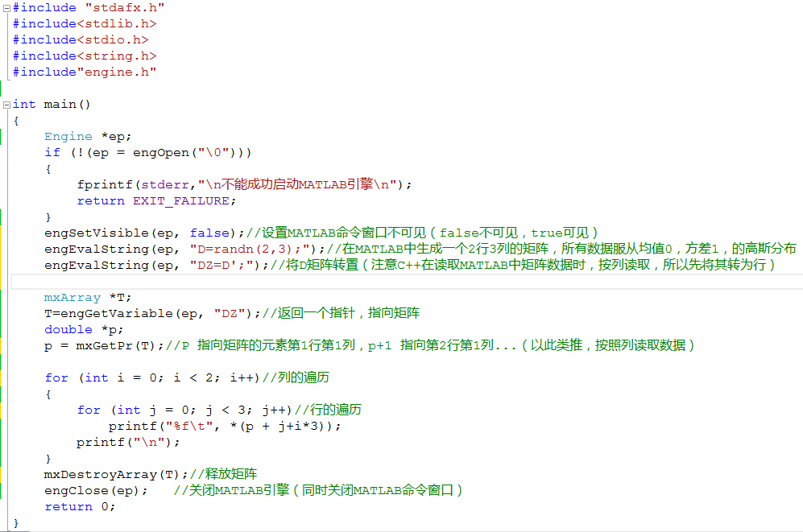Screen dimensions: 803x532
Task: Click on the #include "stdafx.h" line
Action: click(x=89, y=8)
